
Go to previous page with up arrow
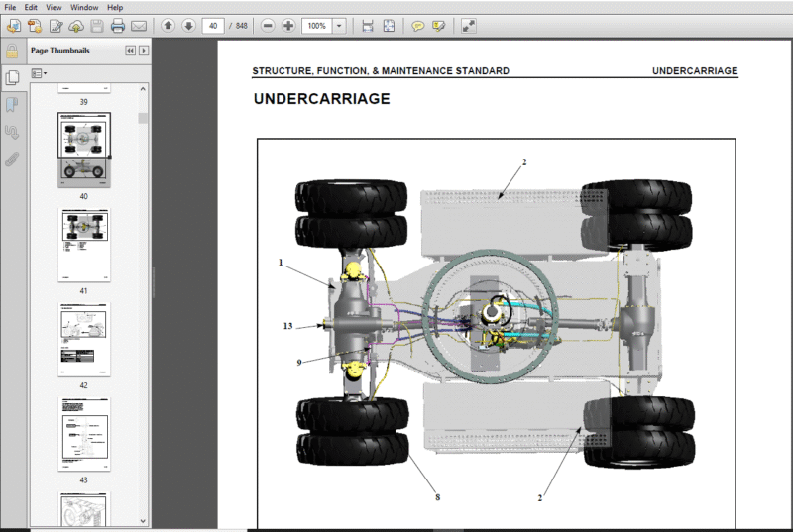point(168,25)
